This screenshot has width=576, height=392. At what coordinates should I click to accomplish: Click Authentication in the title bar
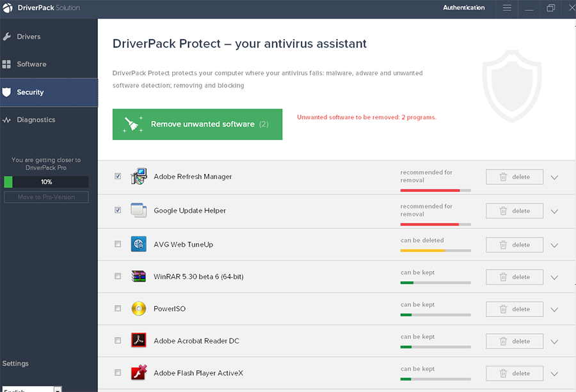click(x=463, y=8)
